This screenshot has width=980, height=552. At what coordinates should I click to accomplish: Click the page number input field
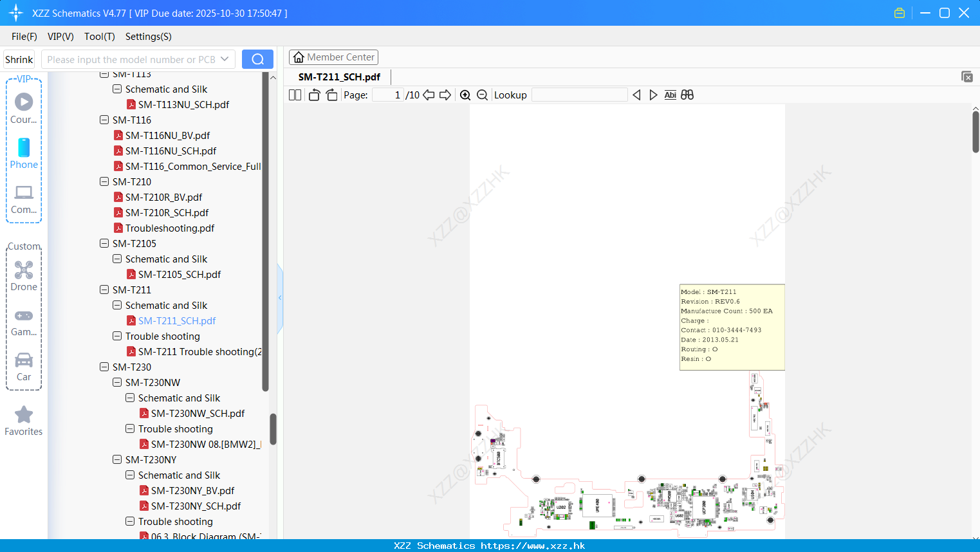pos(388,95)
